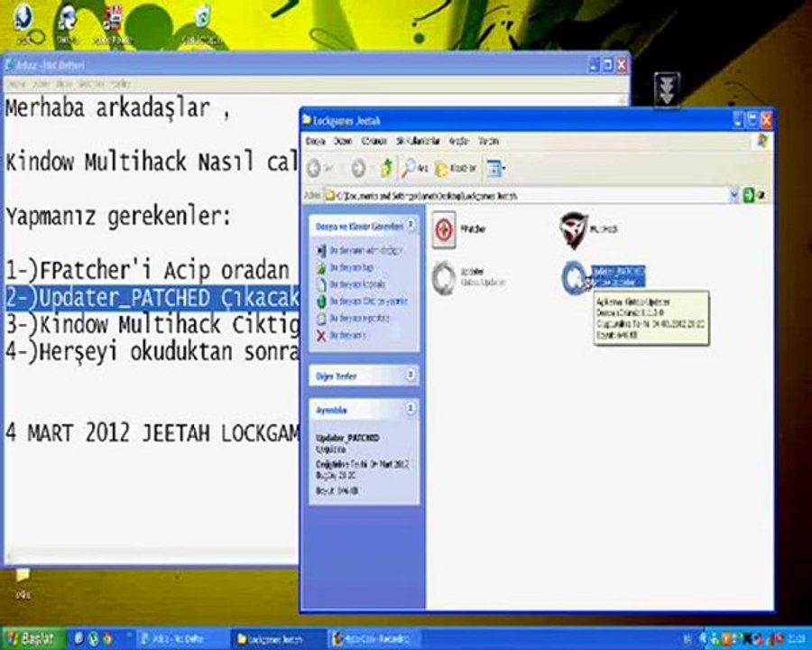Select dark arrow desktop icon above Explorer window
Image resolution: width=812 pixels, height=650 pixels.
pyautogui.click(x=667, y=88)
